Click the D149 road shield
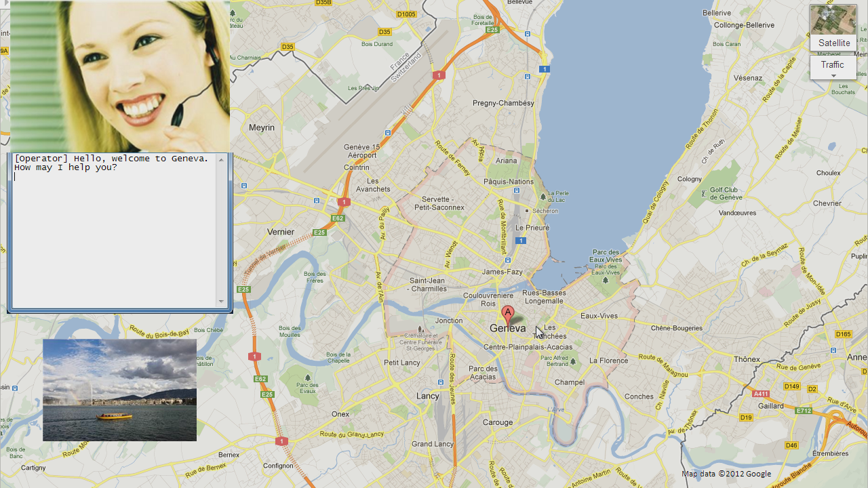The width and height of the screenshot is (868, 488). click(x=792, y=386)
